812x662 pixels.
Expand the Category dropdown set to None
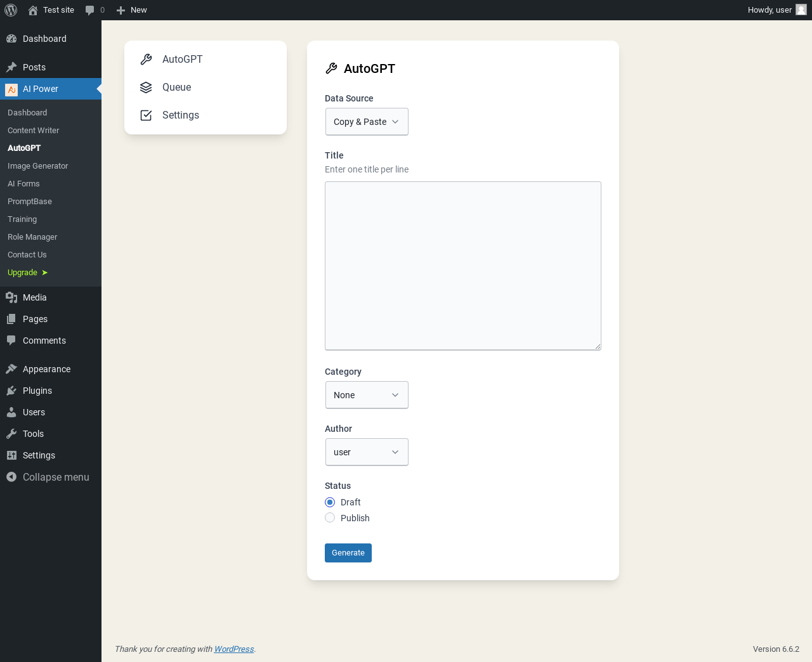coord(367,395)
